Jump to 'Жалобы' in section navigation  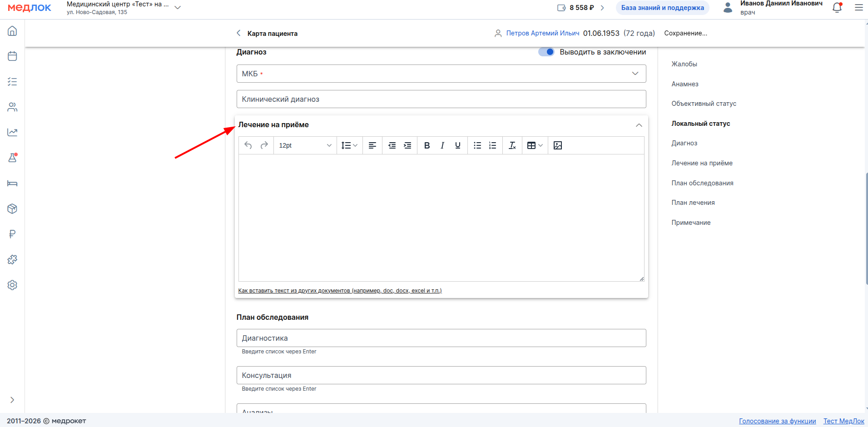point(684,64)
